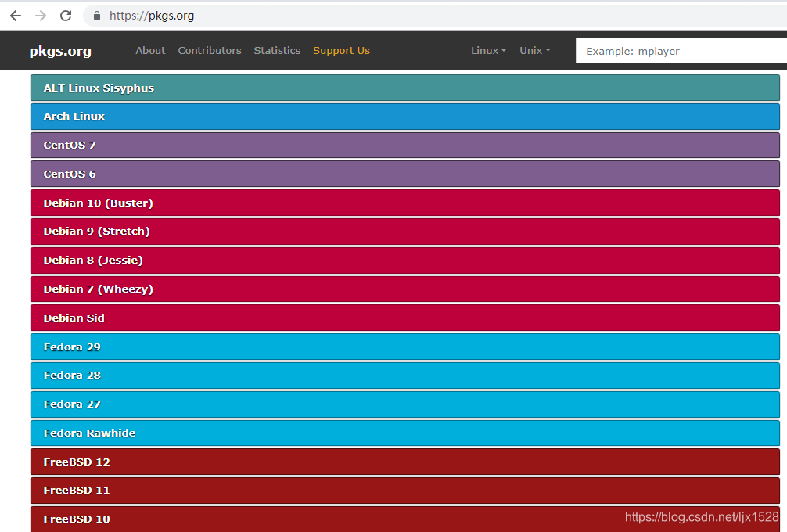Select the FreeBSD 10 row

pyautogui.click(x=405, y=519)
